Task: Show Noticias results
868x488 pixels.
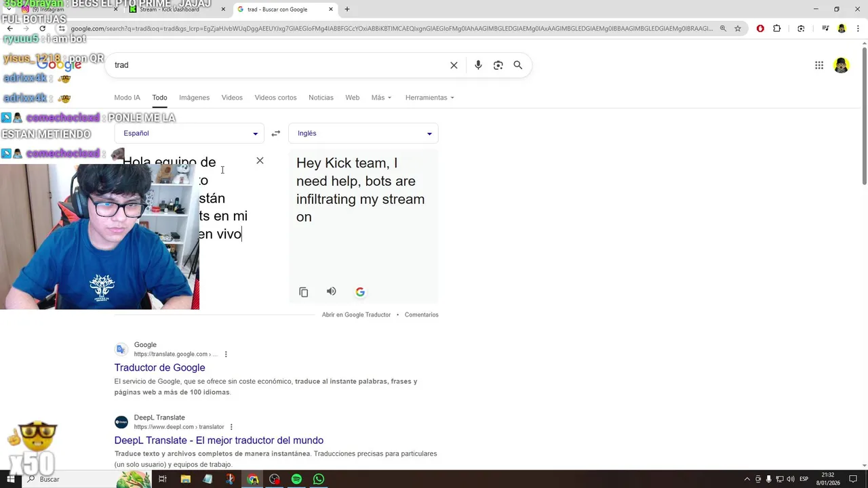Action: pyautogui.click(x=321, y=98)
